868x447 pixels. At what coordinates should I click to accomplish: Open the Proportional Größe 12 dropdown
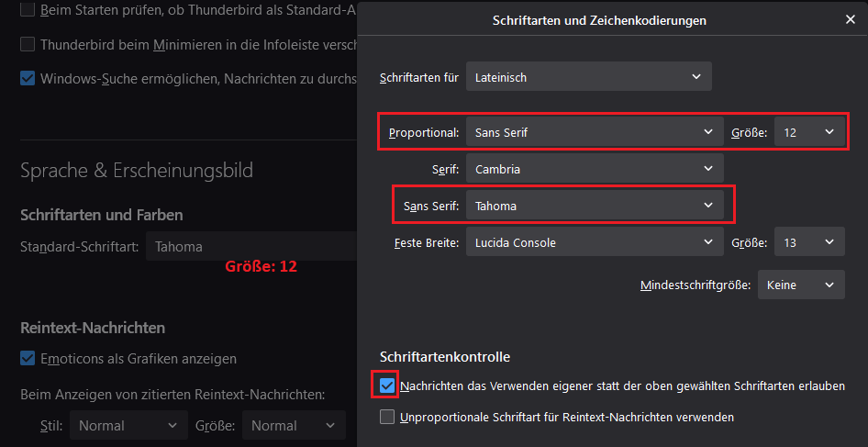(808, 132)
